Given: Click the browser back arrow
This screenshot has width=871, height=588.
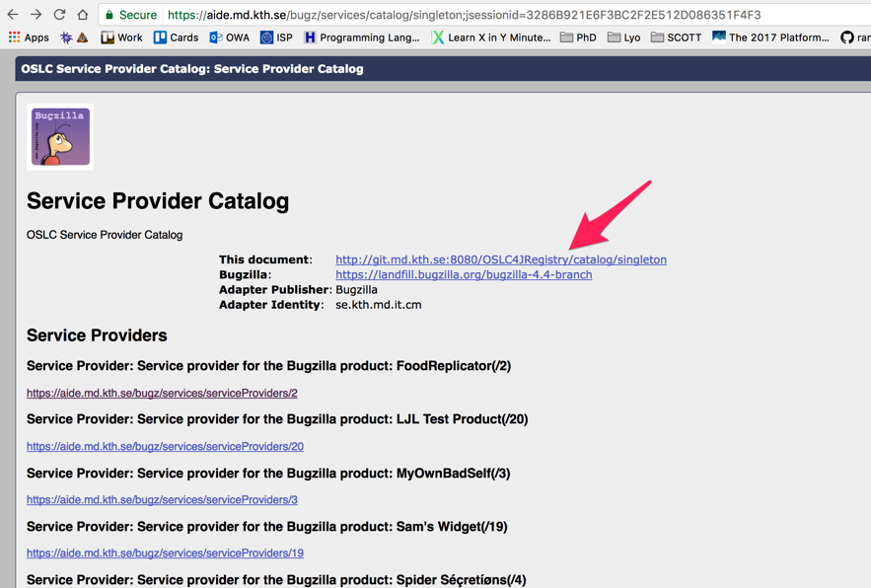Looking at the screenshot, I should pos(13,15).
